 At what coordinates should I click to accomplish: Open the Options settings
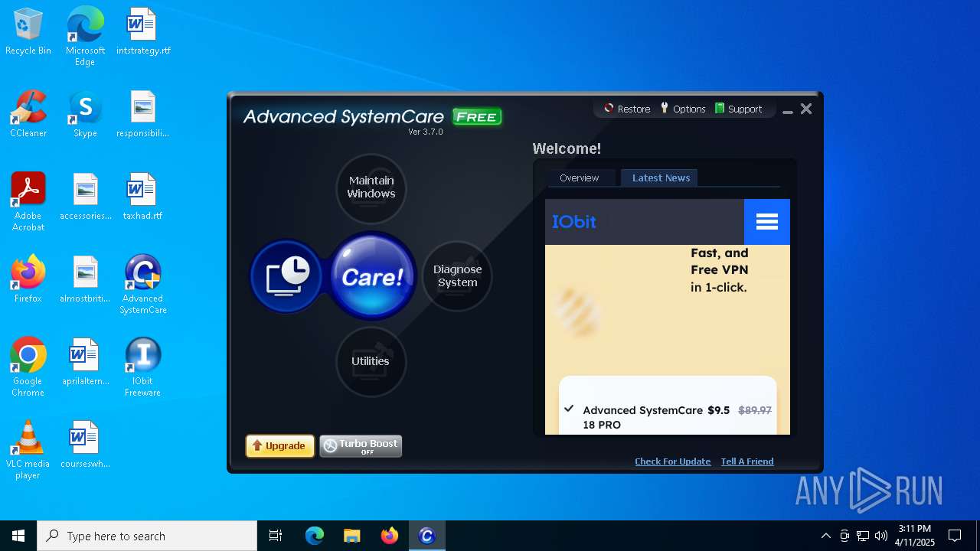coord(682,109)
